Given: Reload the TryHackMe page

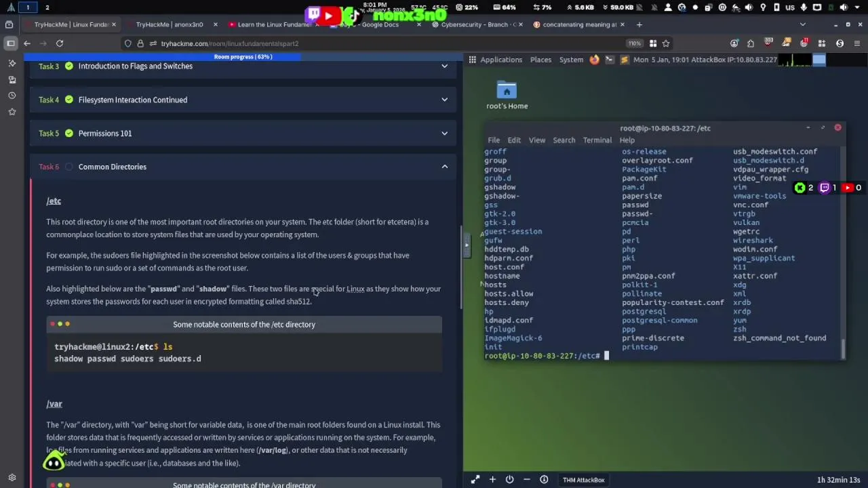Looking at the screenshot, I should tap(60, 43).
